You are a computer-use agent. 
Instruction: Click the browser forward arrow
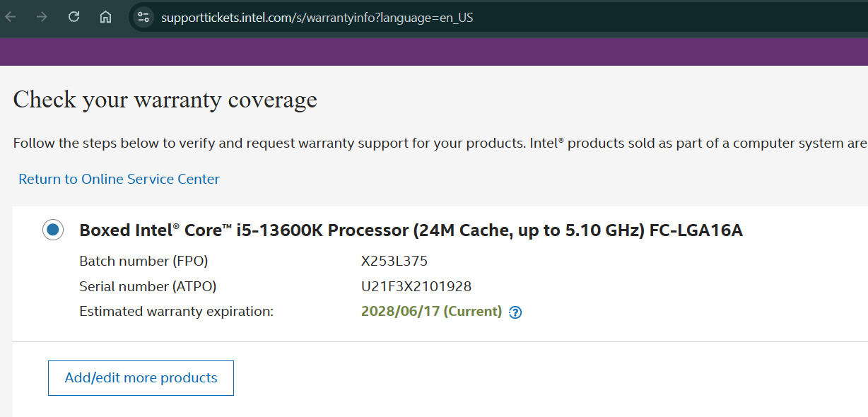(42, 17)
